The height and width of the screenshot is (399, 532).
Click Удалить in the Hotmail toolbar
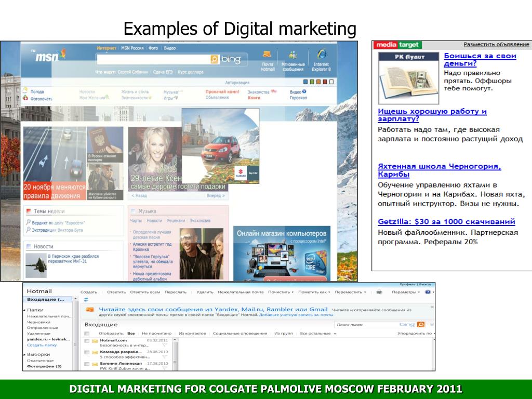pyautogui.click(x=205, y=292)
